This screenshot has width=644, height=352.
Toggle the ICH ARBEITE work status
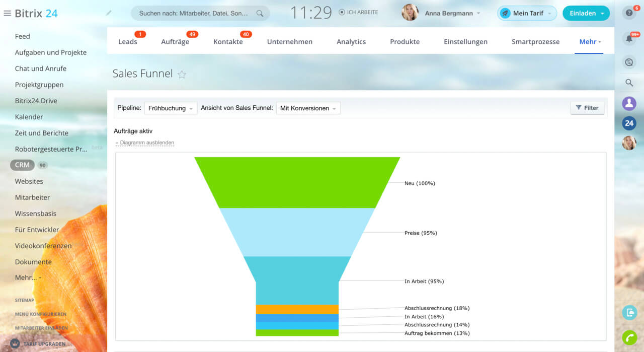(358, 12)
